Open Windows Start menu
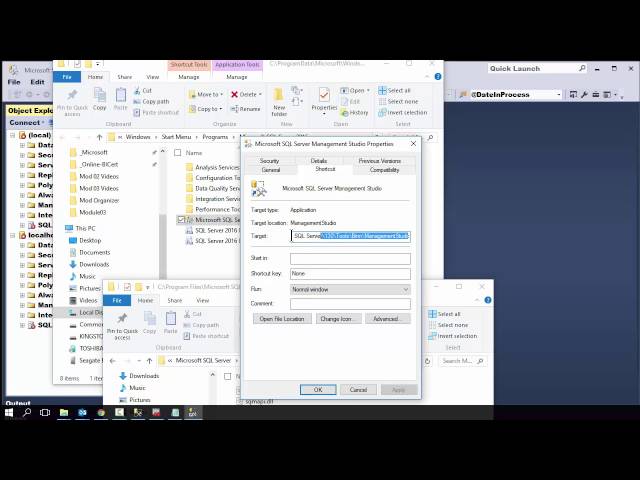The height and width of the screenshot is (480, 640). 9,413
